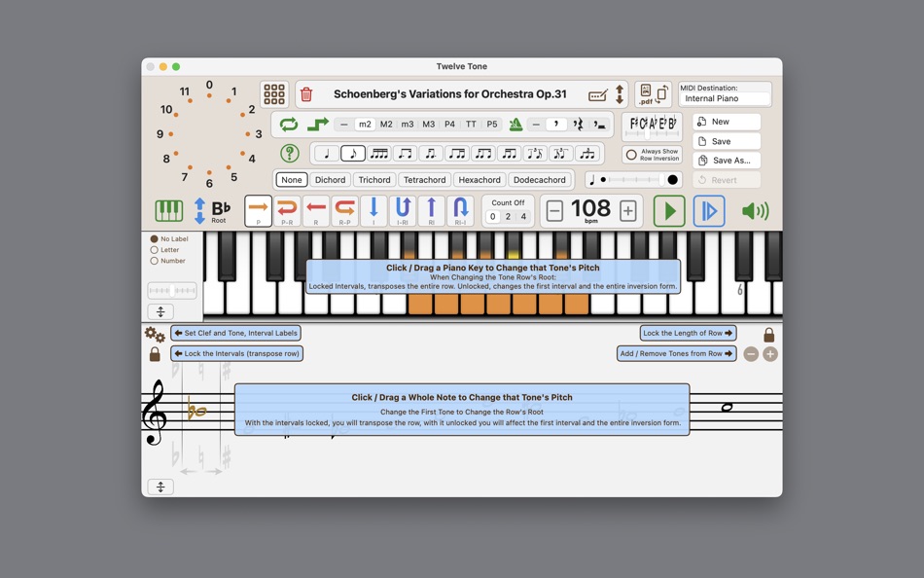Switch to the Tetrachord grouping
924x578 pixels.
coord(427,179)
